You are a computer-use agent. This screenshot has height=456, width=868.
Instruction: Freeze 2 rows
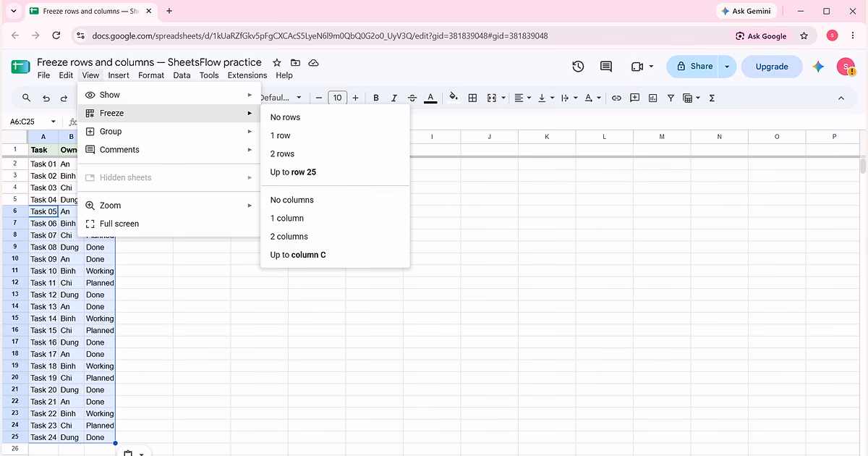335,153
